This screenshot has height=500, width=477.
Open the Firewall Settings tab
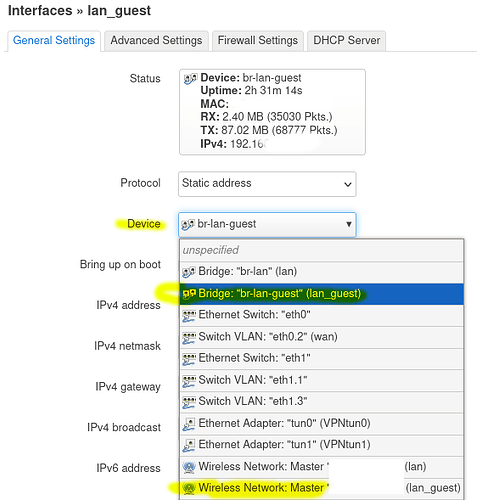point(258,41)
